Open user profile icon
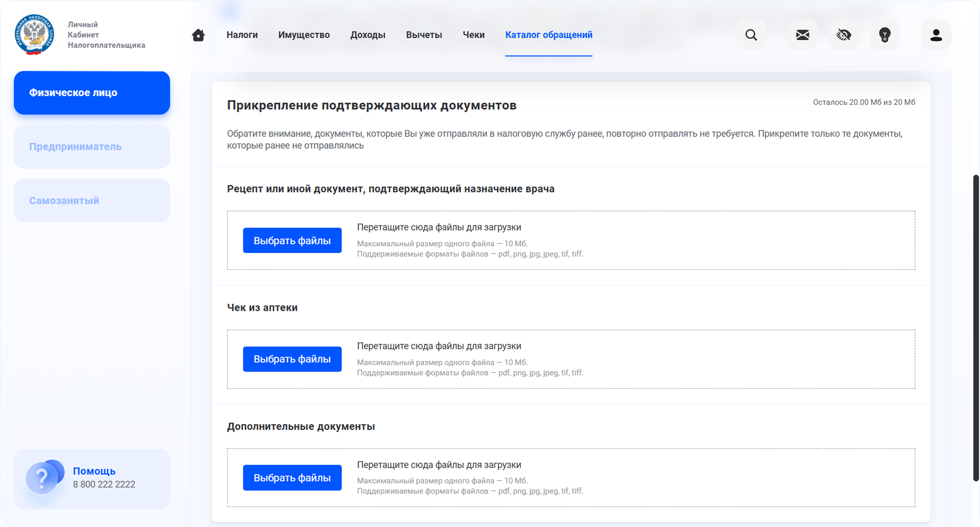 point(936,35)
